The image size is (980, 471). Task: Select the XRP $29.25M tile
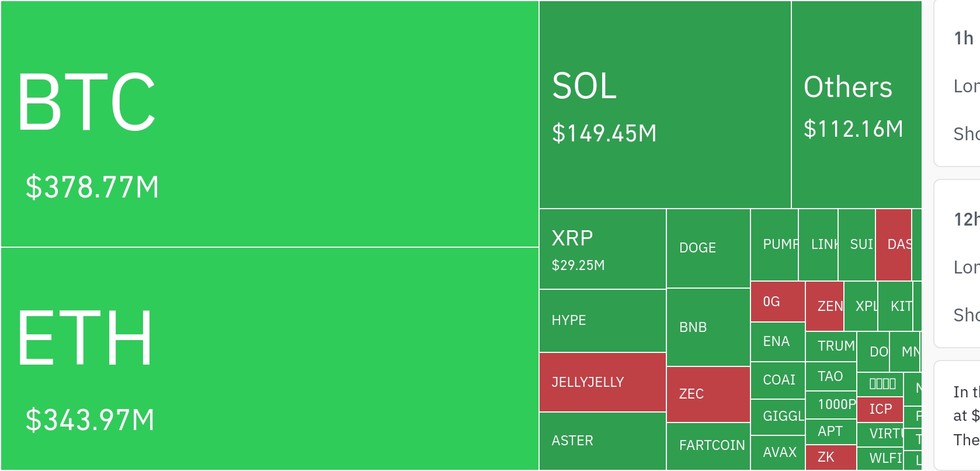[x=602, y=249]
